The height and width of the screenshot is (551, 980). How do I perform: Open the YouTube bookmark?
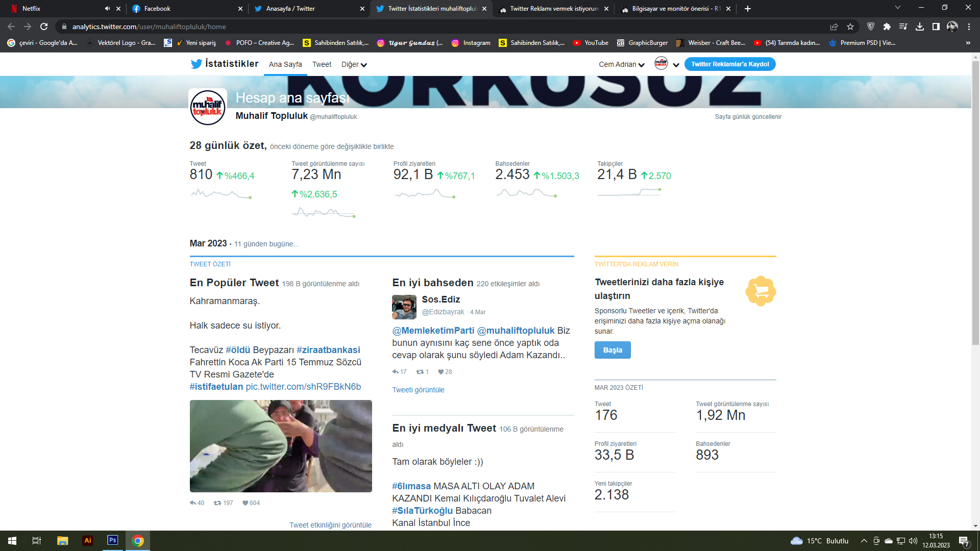(x=591, y=43)
